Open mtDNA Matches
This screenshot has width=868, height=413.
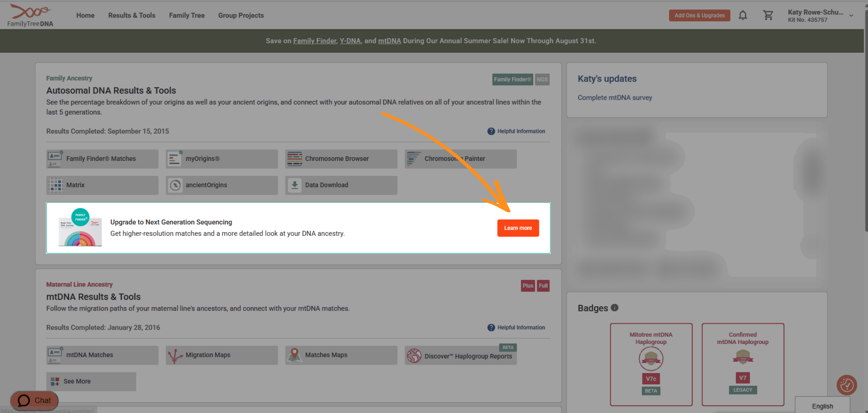102,355
